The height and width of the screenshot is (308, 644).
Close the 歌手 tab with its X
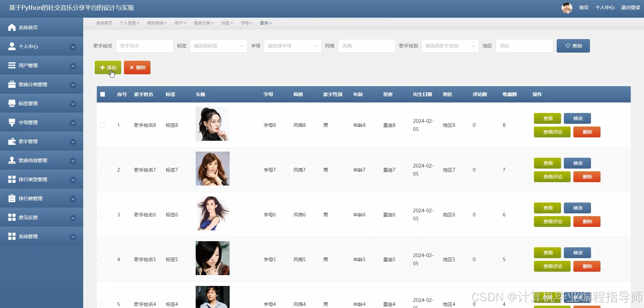point(270,23)
